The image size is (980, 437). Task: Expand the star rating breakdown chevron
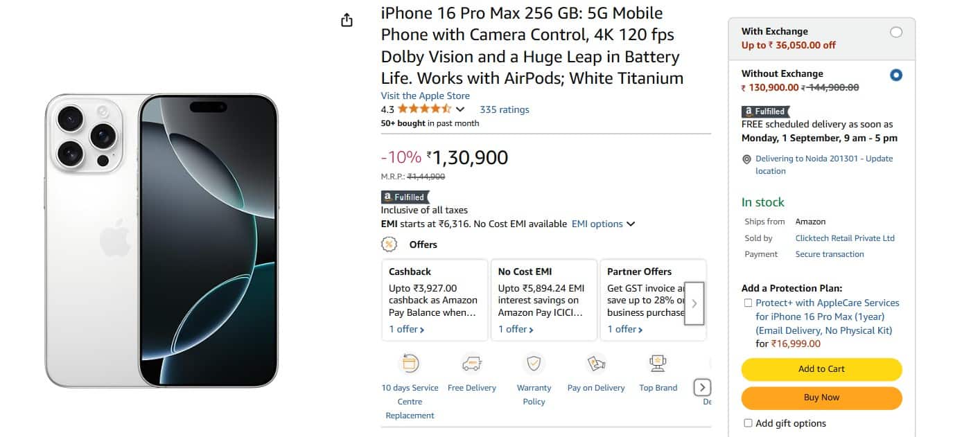tap(460, 109)
